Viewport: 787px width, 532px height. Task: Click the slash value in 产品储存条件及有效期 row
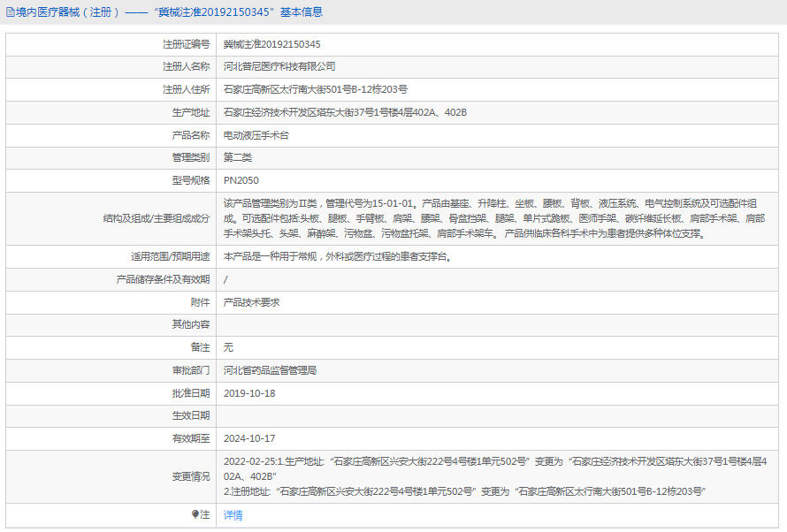click(225, 280)
